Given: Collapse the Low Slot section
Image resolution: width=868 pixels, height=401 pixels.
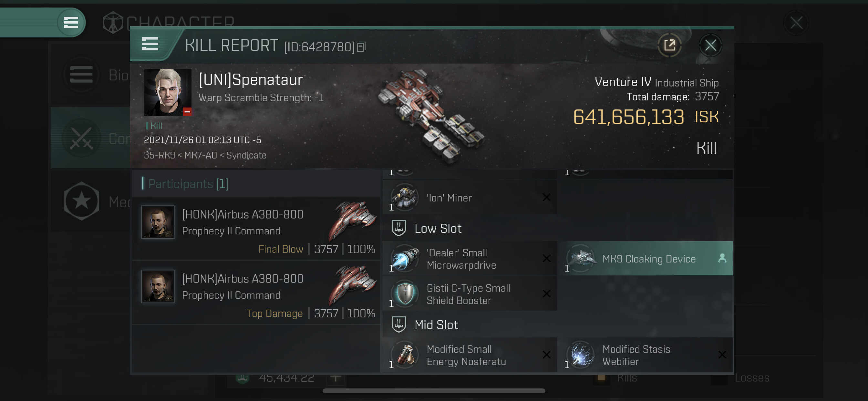Looking at the screenshot, I should (x=437, y=229).
